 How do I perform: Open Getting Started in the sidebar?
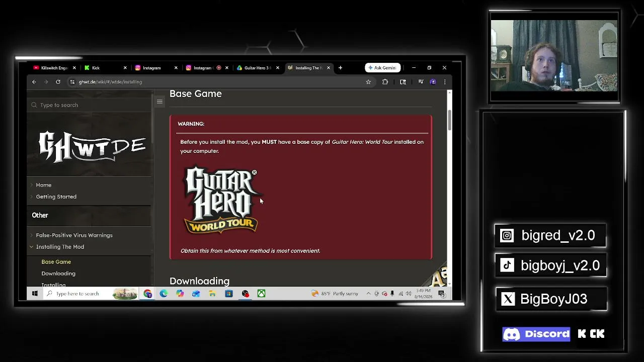point(56,197)
